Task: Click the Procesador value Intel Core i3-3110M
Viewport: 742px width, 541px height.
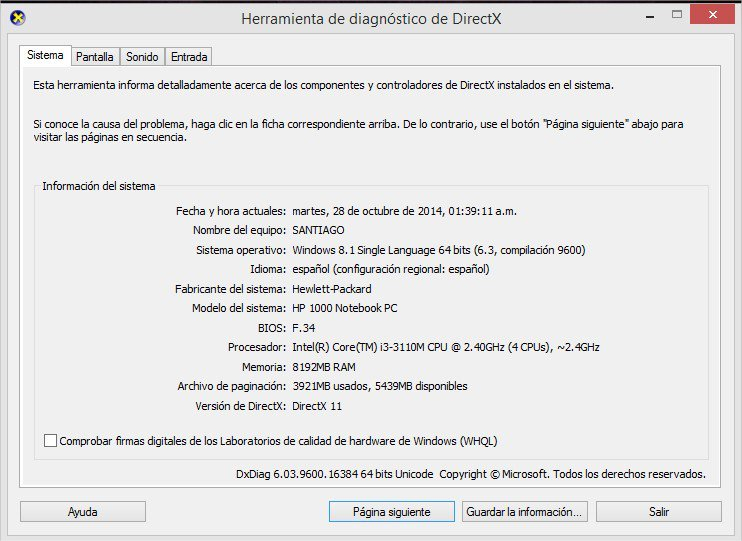Action: click(445, 347)
